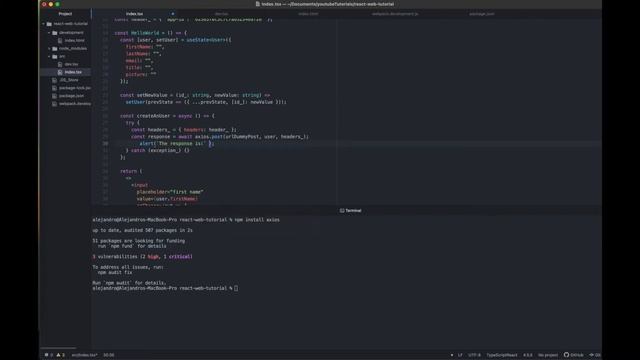Click placeholder "first name" text in editor
Image resolution: width=640 pixels, height=360 pixels.
click(x=170, y=192)
